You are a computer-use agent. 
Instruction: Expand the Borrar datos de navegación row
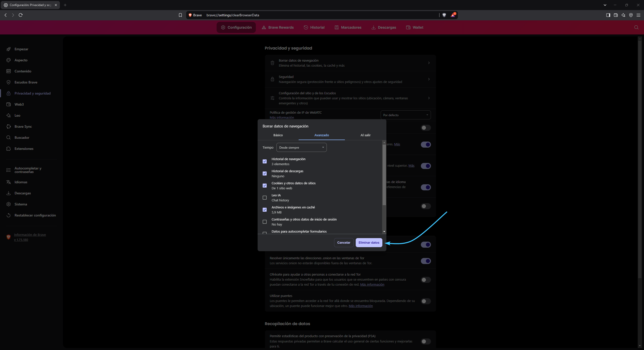click(x=350, y=63)
